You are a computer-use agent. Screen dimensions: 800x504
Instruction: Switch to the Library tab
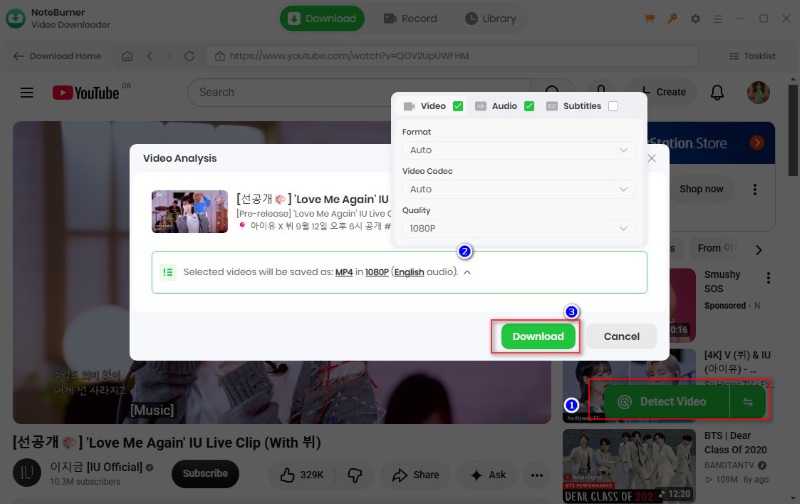(491, 18)
